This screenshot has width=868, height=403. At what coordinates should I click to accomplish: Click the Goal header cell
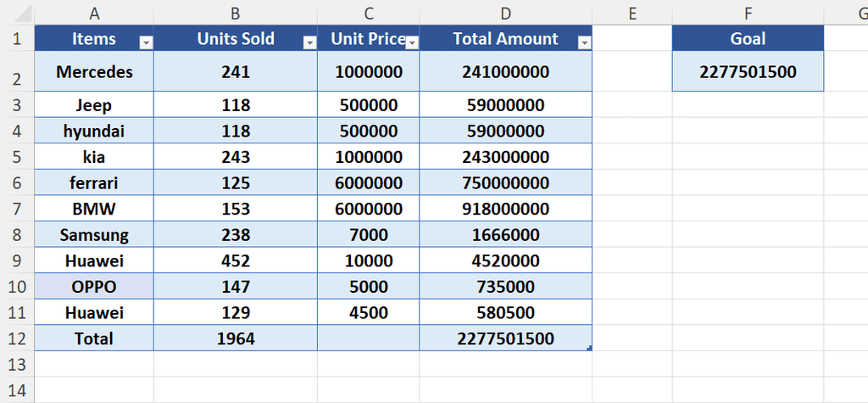[x=748, y=38]
